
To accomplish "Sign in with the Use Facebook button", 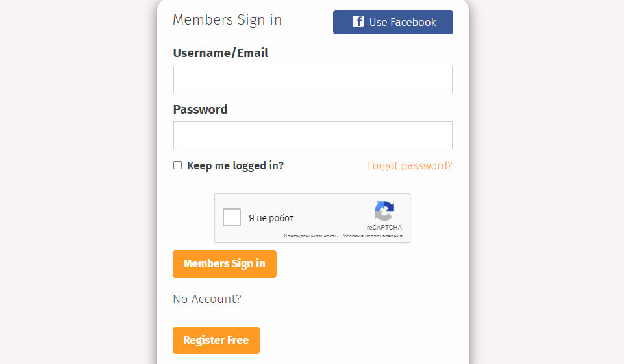I will [x=393, y=22].
